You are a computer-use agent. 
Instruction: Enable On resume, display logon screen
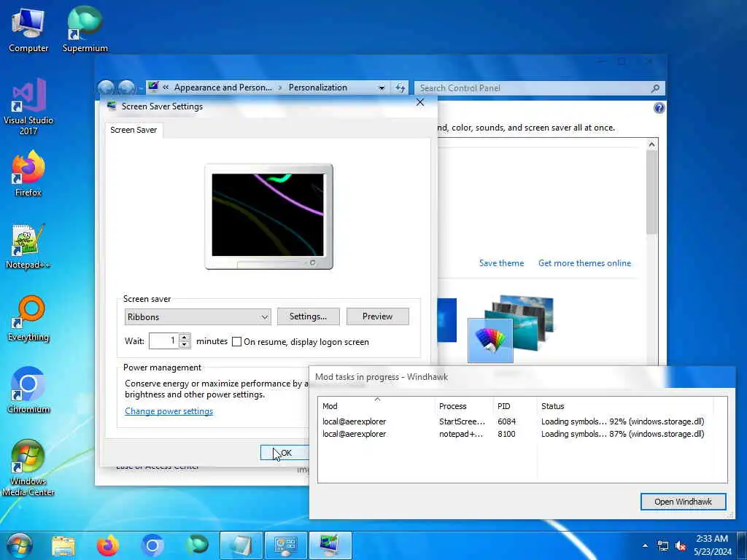coord(237,342)
